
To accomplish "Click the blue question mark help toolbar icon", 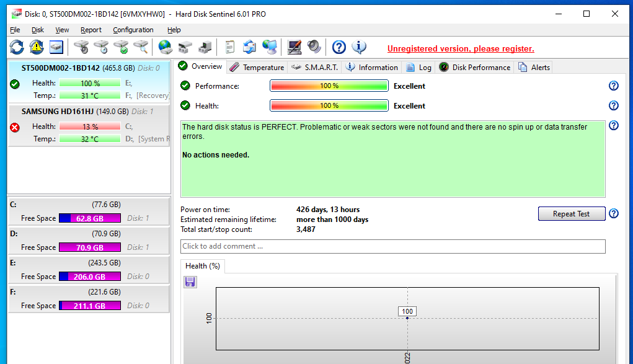I will [x=339, y=47].
